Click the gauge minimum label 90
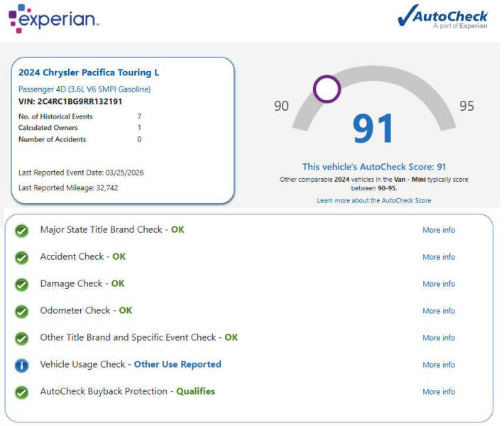Screen dimensions: 504x426 (x=281, y=106)
